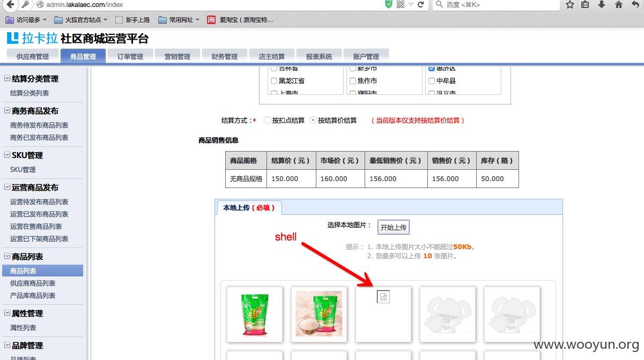Open the highlighted 商品列表 sidebar link
Image resolution: width=644 pixels, height=360 pixels.
pyautogui.click(x=42, y=271)
